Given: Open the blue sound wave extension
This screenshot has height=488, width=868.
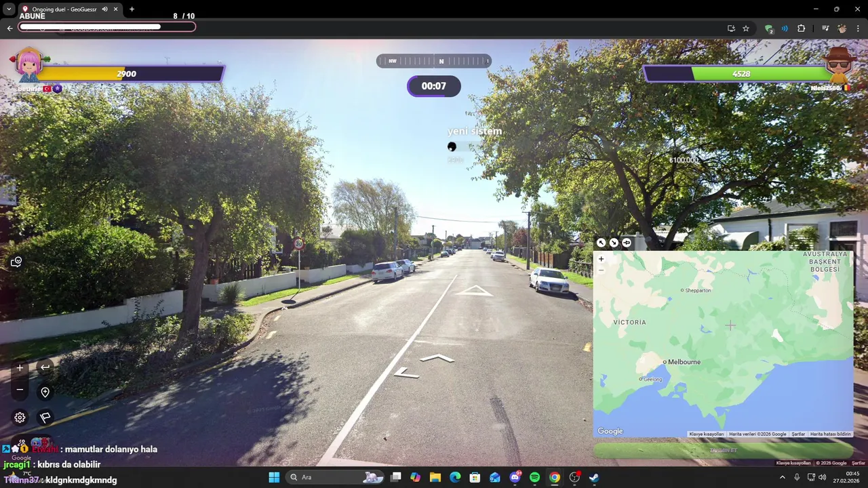Looking at the screenshot, I should point(785,28).
